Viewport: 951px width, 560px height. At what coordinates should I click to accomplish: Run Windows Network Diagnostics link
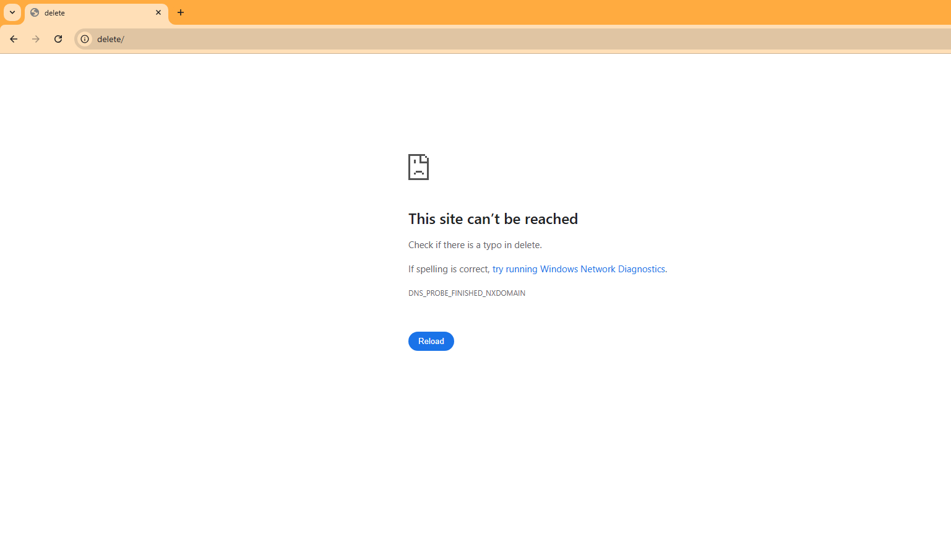tap(579, 269)
